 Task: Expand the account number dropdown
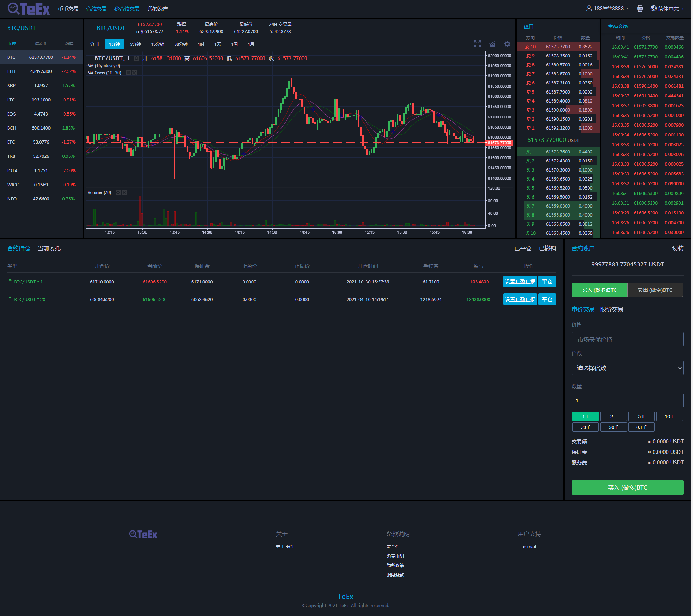tap(628, 8)
